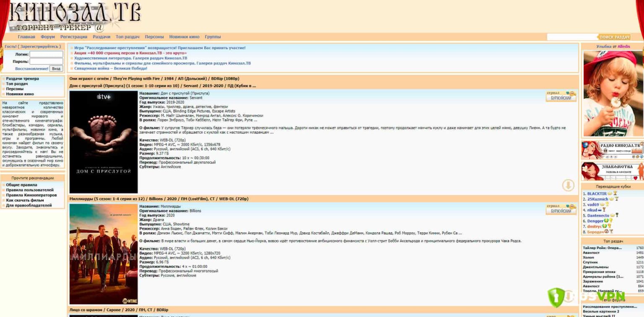Screen dimensions: 644x317
Task: Click the сериал Буржуйский badge for Servant
Action: 561,96
